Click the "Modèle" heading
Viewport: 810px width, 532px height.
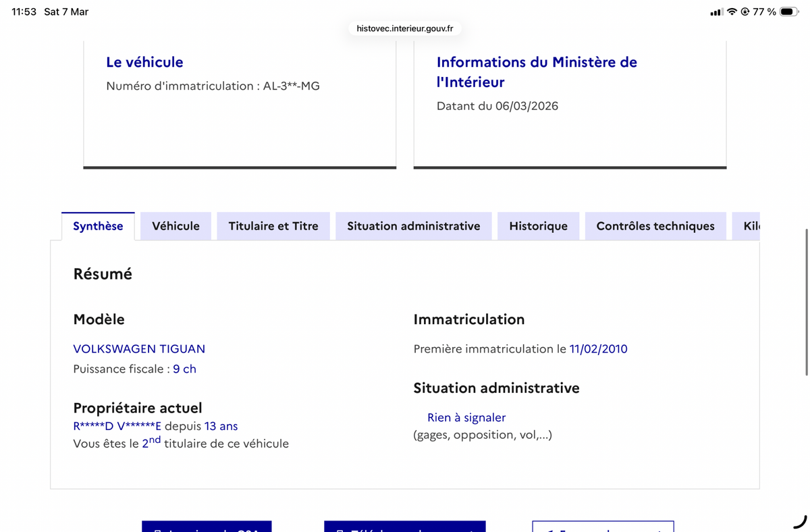point(99,319)
